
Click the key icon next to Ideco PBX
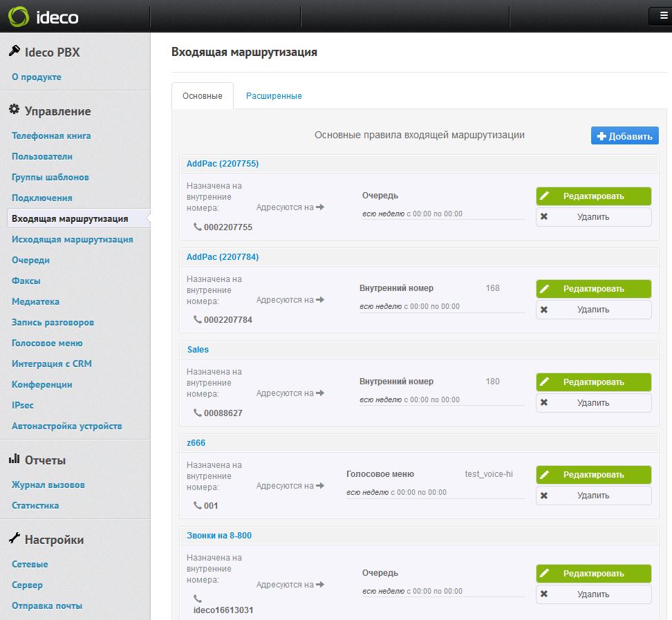click(14, 52)
